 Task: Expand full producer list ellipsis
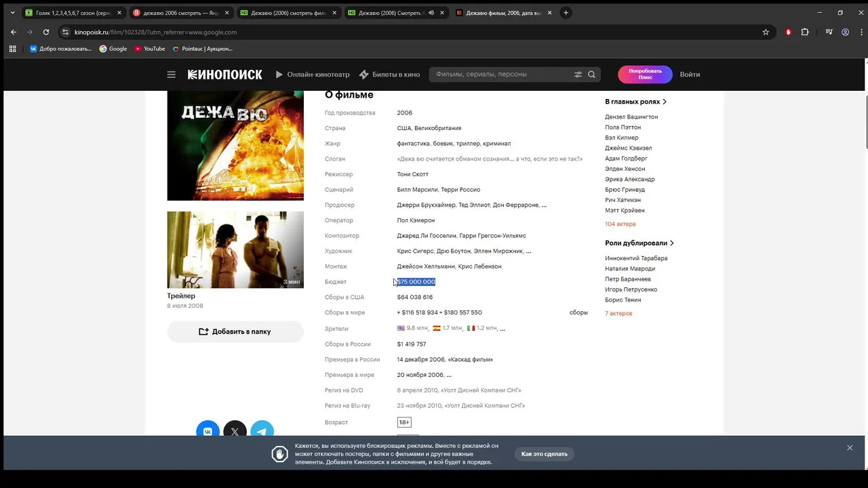click(x=544, y=205)
